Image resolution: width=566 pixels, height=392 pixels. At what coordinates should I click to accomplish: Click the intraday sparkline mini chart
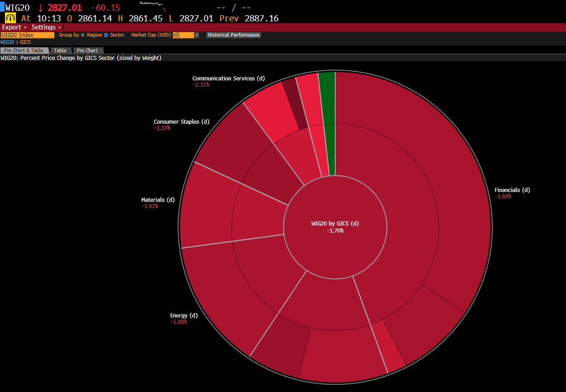coord(152,6)
